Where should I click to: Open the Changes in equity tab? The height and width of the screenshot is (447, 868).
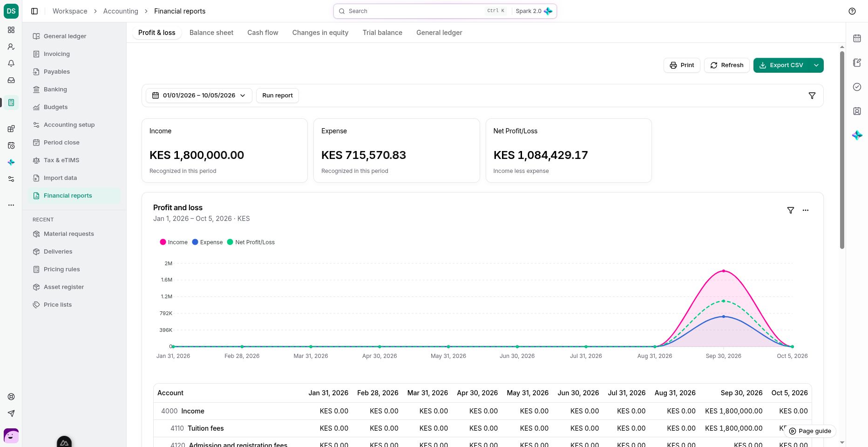tap(320, 33)
